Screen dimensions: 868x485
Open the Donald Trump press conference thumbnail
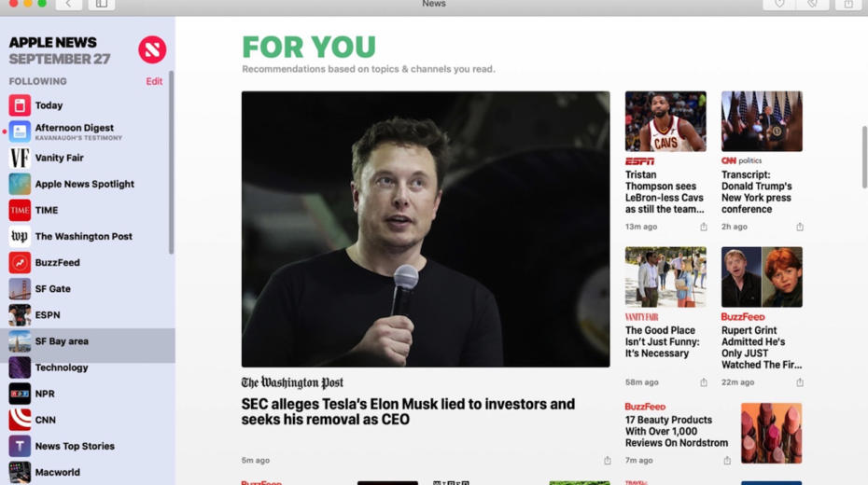click(x=762, y=121)
